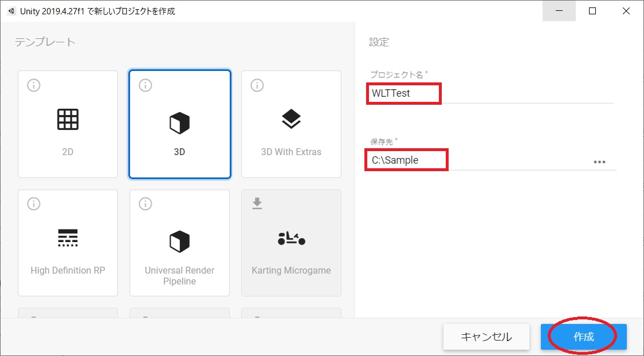Click the 設定 heading
This screenshot has height=356, width=644.
(379, 42)
